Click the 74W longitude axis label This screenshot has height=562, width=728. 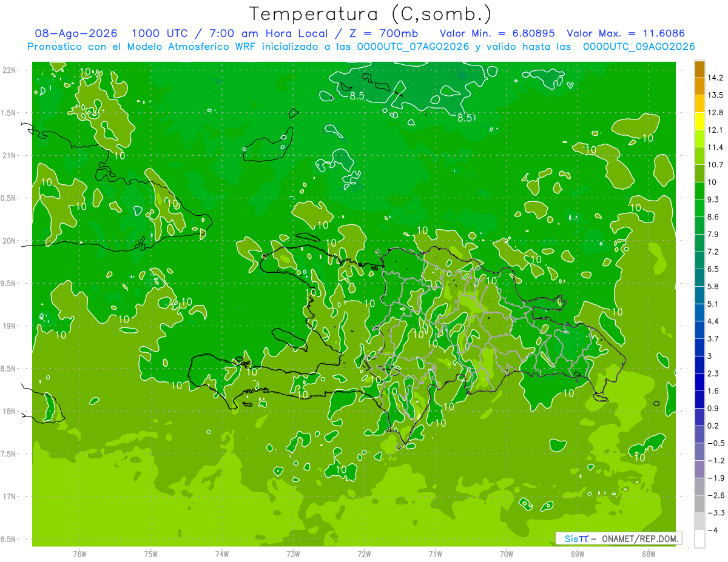(222, 554)
